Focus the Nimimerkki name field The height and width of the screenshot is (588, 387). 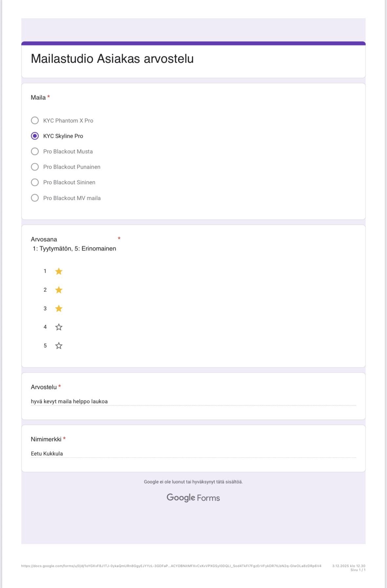193,453
